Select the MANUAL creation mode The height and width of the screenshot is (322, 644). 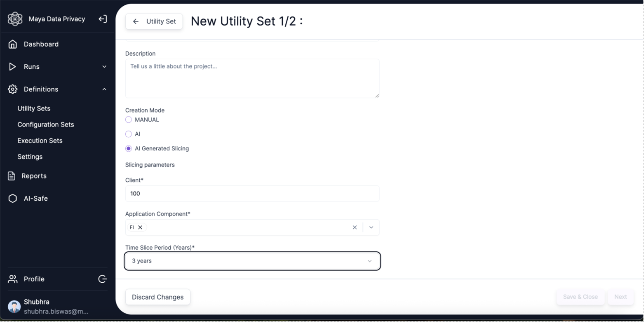[129, 120]
